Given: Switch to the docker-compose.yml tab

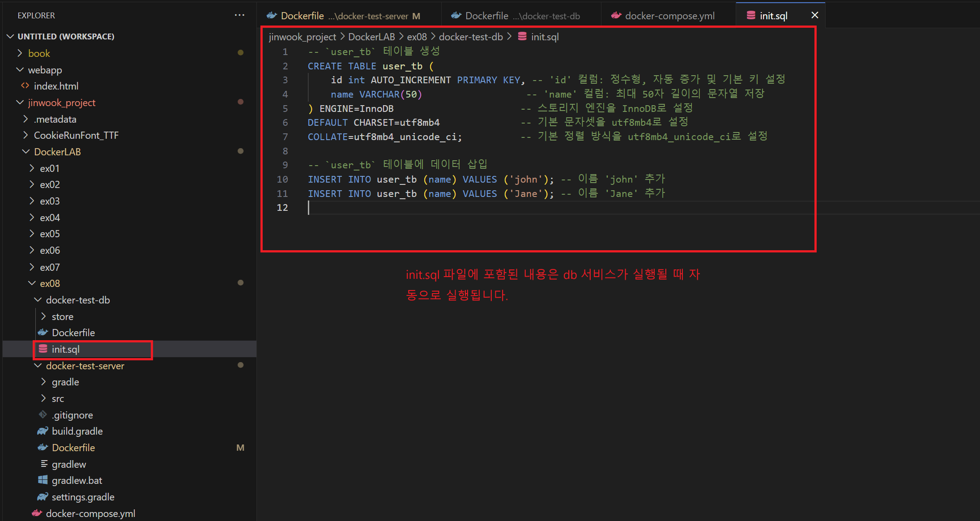Looking at the screenshot, I should tap(669, 16).
